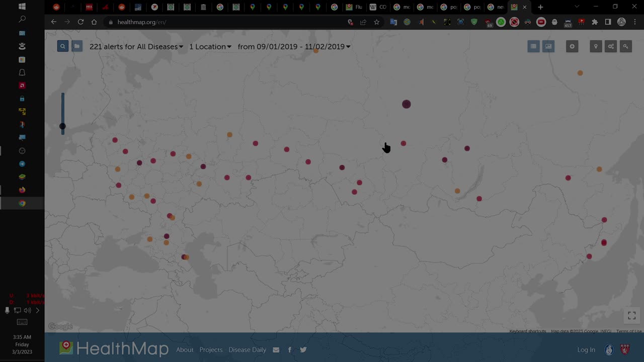The image size is (644, 362).
Task: Bookmark page with star icon
Action: point(376,22)
